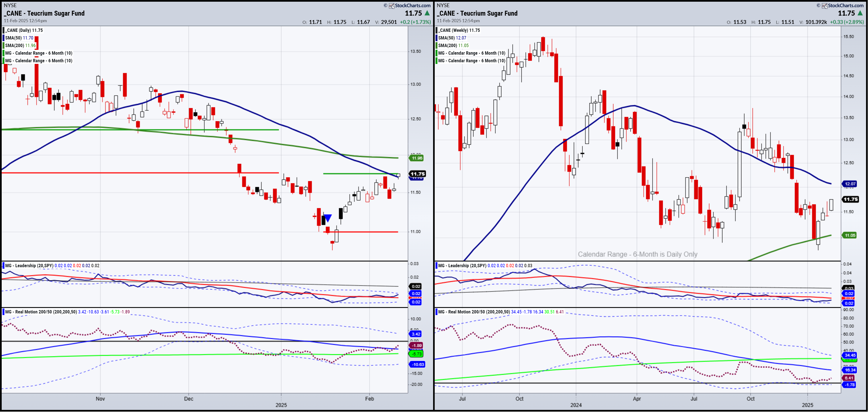This screenshot has width=868, height=412.
Task: Click the Dec label on daily time axis
Action: (189, 399)
